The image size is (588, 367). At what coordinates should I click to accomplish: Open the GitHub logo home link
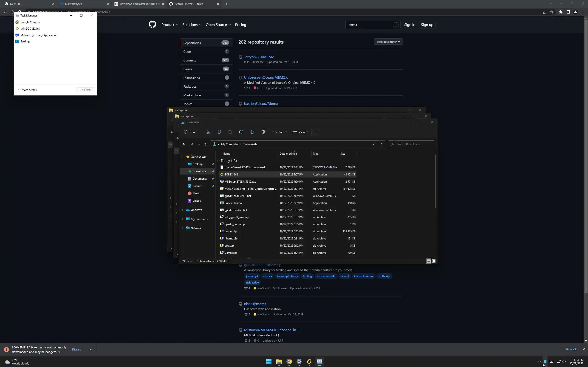pos(152,25)
